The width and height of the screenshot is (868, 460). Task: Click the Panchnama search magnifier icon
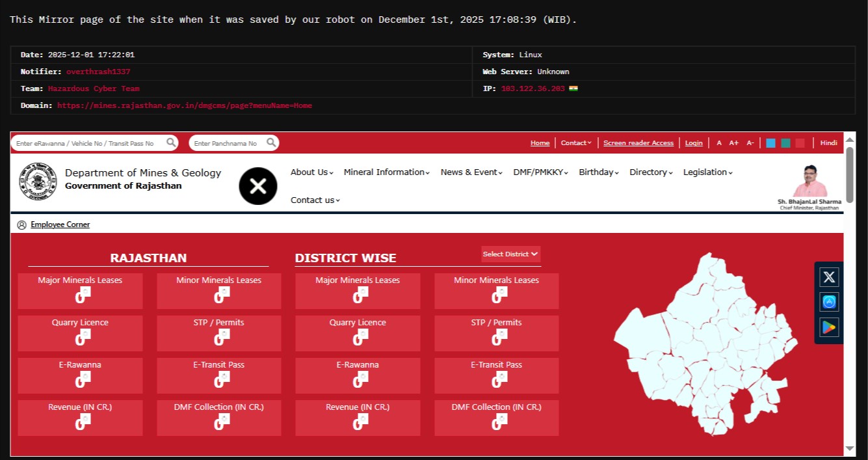click(271, 142)
